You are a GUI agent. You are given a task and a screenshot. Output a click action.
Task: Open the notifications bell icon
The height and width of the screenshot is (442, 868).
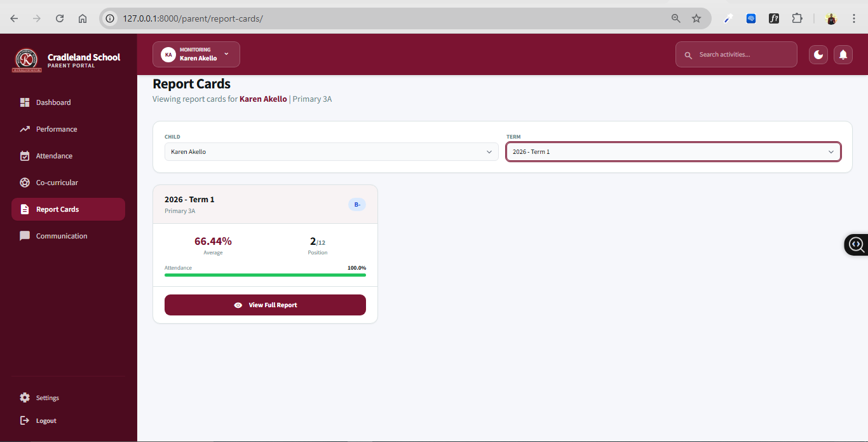click(843, 55)
